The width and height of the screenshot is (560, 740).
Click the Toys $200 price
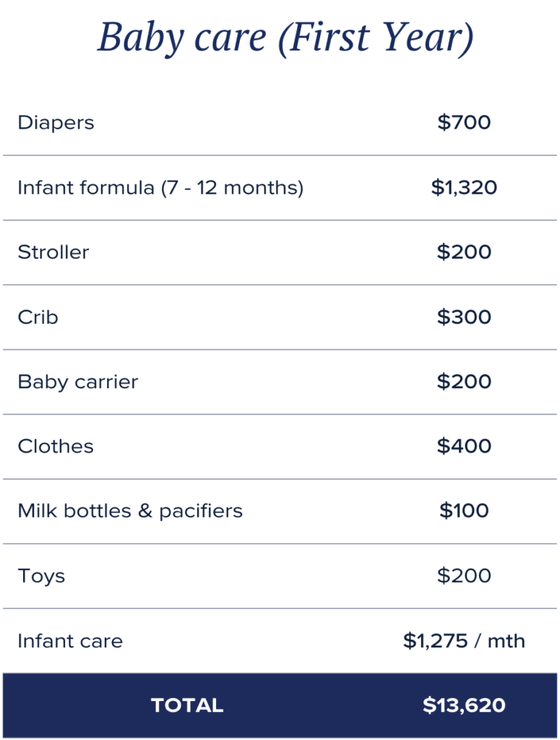(464, 576)
